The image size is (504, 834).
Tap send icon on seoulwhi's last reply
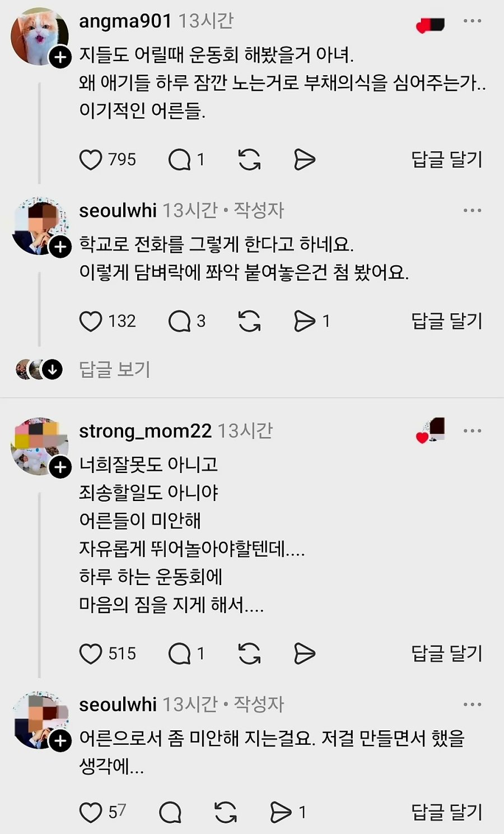pyautogui.click(x=281, y=812)
